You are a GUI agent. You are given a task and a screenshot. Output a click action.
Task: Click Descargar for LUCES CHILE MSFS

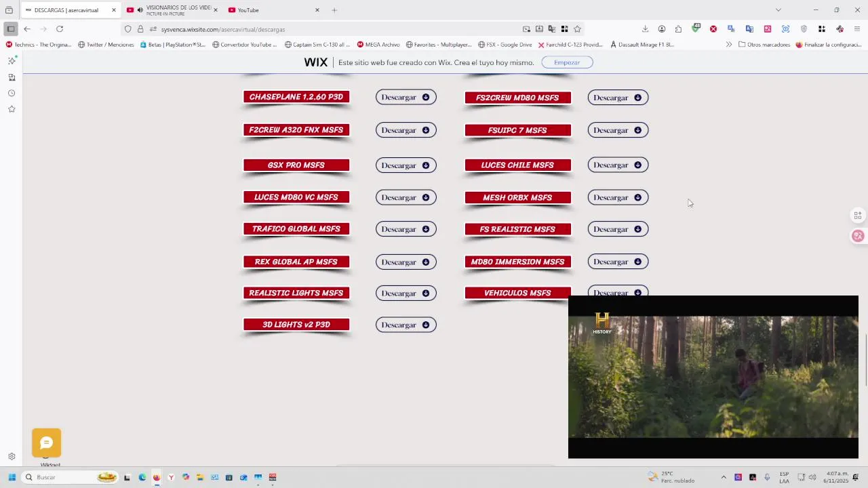point(618,165)
